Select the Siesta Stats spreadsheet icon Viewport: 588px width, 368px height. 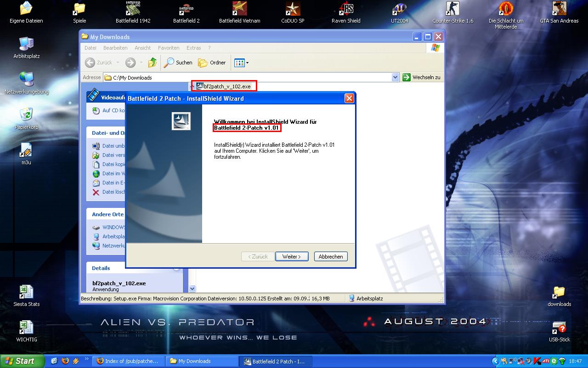point(26,296)
